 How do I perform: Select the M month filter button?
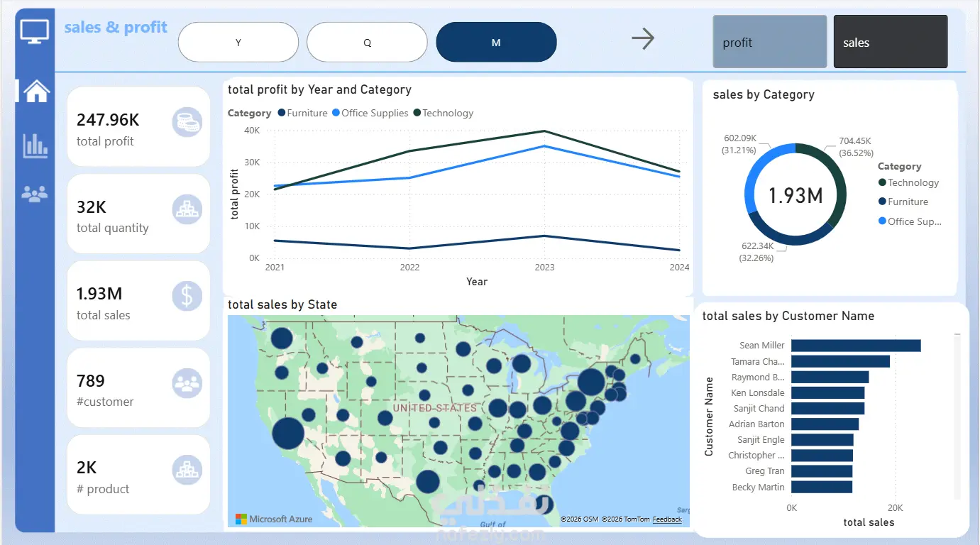497,43
